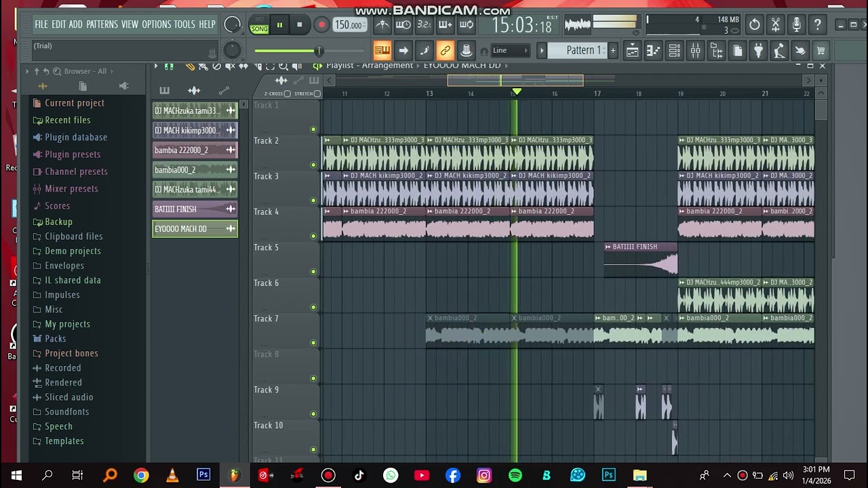The image size is (868, 488).
Task: Open VLC media player from taskbar
Action: (172, 475)
